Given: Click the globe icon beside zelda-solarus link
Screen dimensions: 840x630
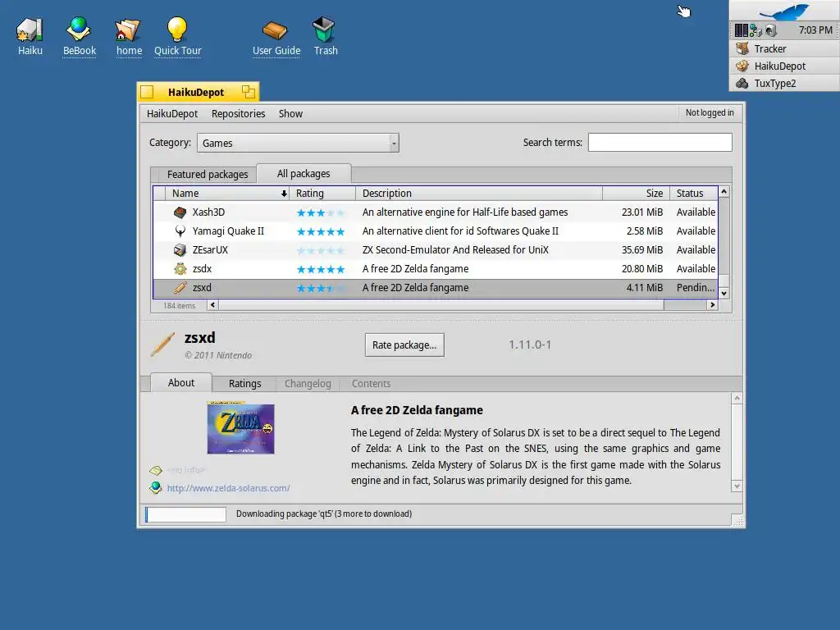Looking at the screenshot, I should [x=156, y=487].
